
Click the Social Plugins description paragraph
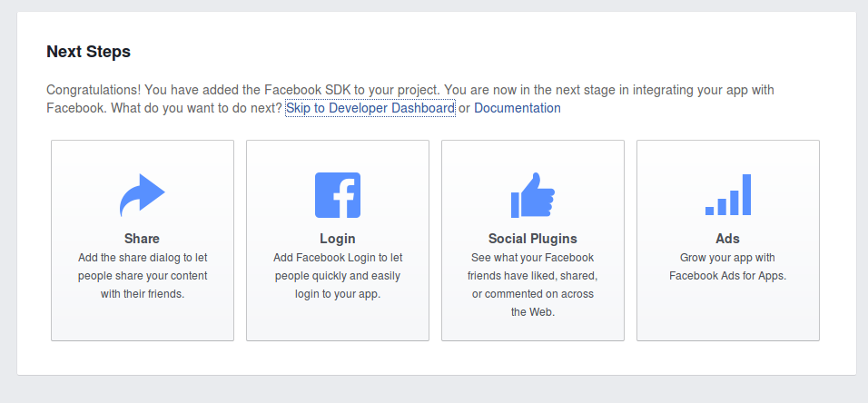533,284
